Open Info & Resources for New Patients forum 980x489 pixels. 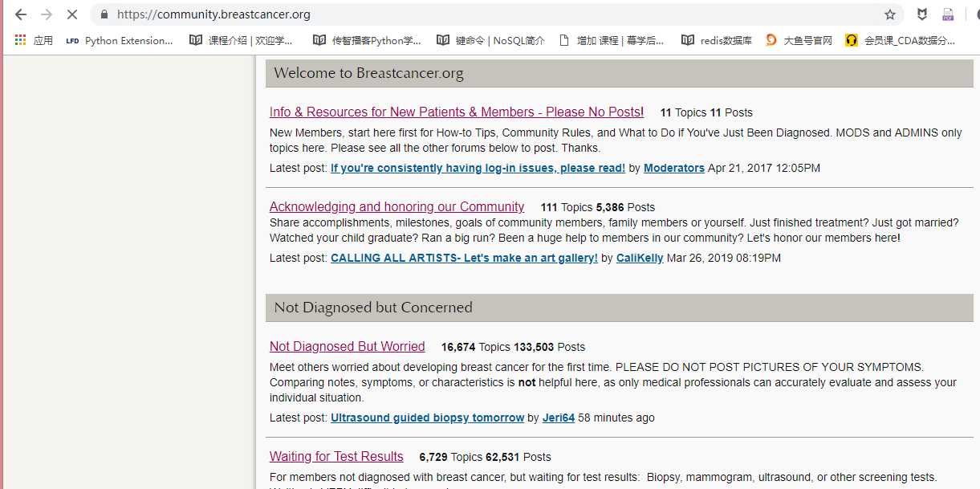(457, 112)
